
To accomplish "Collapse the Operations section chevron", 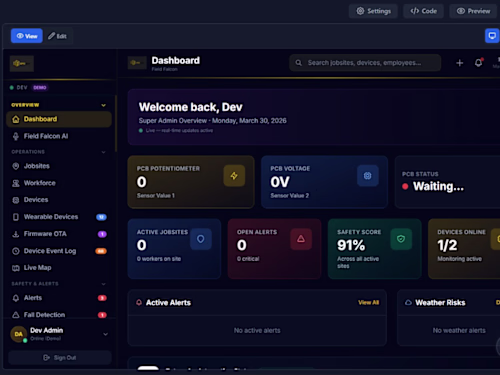I will coord(103,152).
